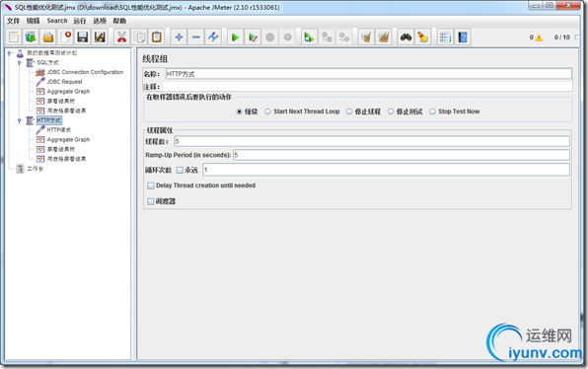The height and width of the screenshot is (369, 588).
Task: Click the 名称 name input field
Action: [369, 74]
